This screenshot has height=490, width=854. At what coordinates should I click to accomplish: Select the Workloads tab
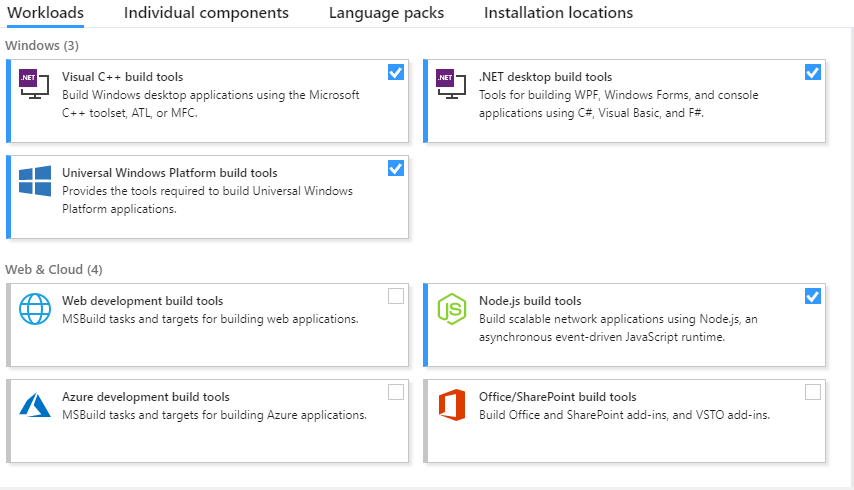pyautogui.click(x=45, y=13)
